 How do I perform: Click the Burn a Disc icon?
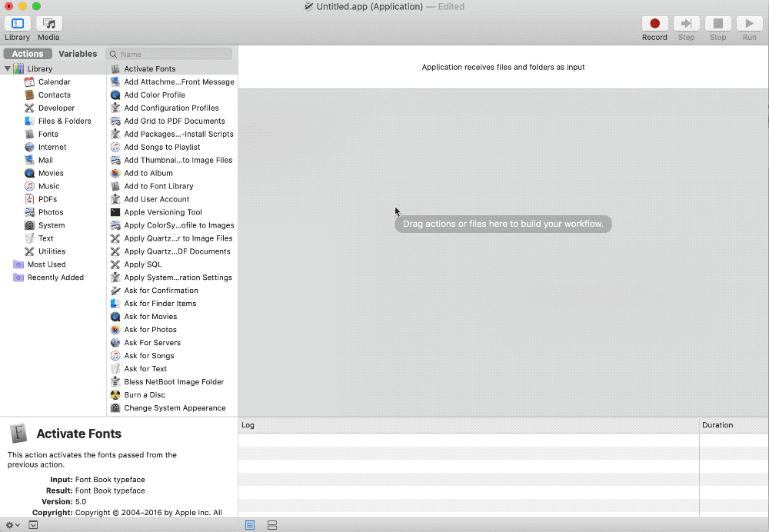point(115,394)
